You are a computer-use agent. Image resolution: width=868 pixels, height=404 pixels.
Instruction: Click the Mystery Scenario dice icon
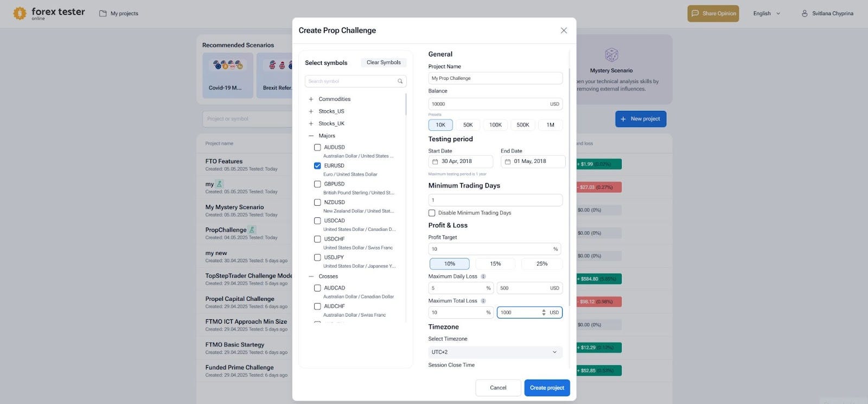point(611,55)
